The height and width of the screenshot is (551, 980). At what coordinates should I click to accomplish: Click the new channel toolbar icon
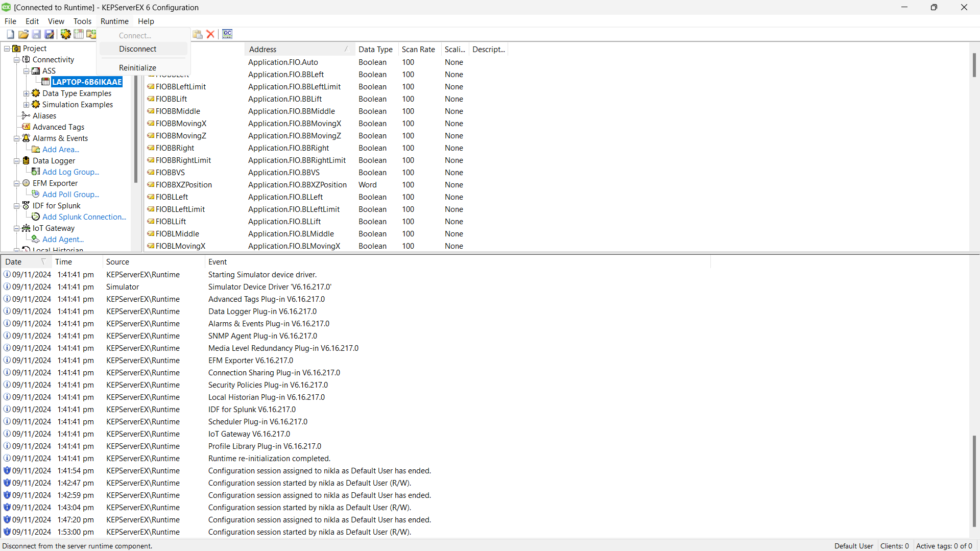point(65,34)
